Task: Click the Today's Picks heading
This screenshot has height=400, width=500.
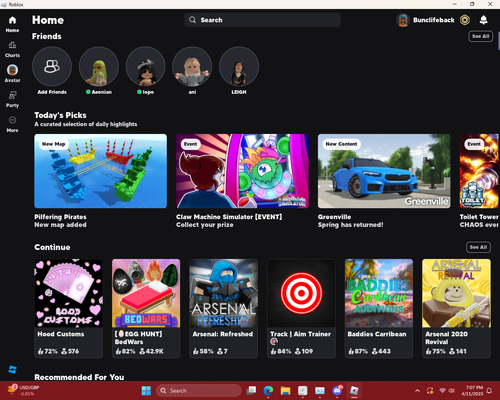Action: coord(60,115)
